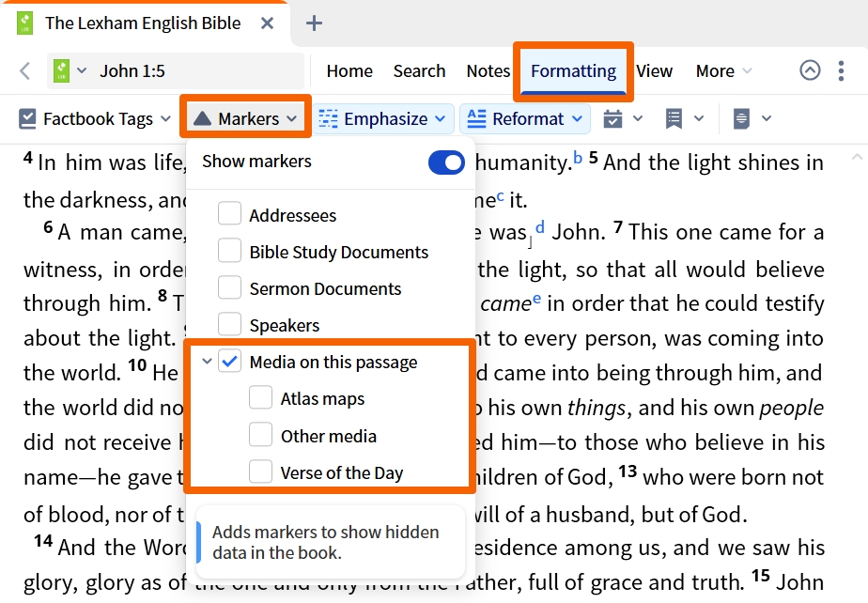Click verse number 15
This screenshot has width=868, height=603.
click(x=761, y=576)
